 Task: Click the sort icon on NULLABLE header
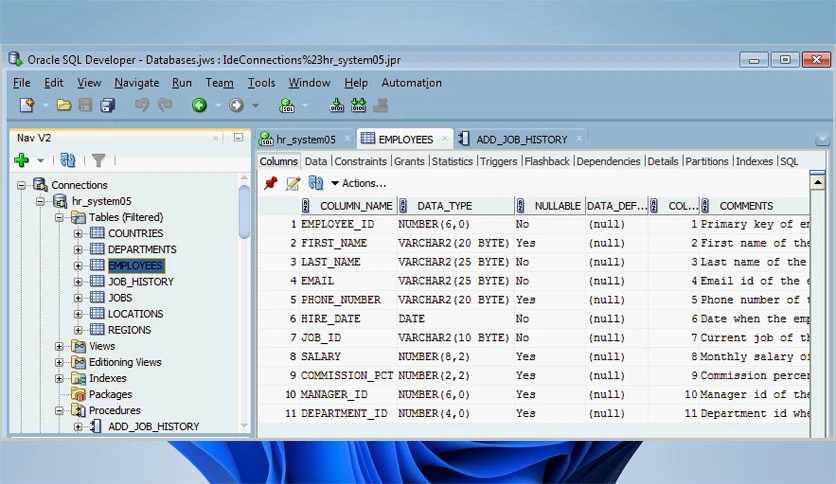[520, 205]
